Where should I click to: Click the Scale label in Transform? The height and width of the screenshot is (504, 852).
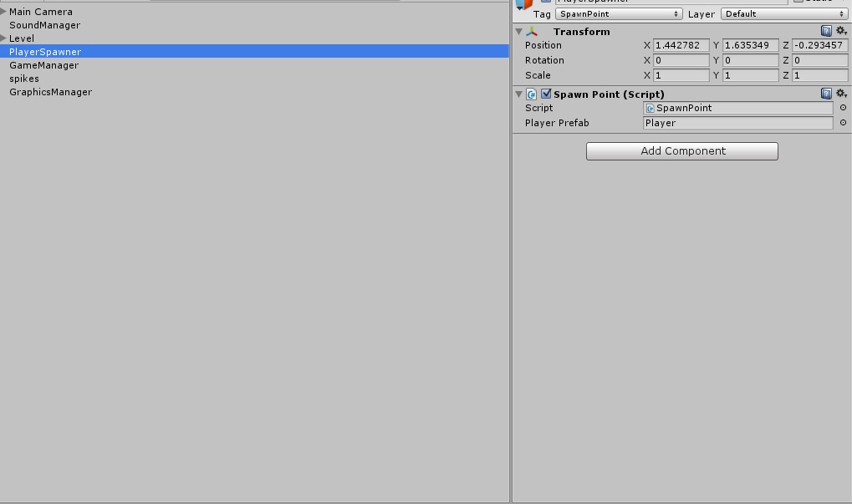click(x=538, y=75)
